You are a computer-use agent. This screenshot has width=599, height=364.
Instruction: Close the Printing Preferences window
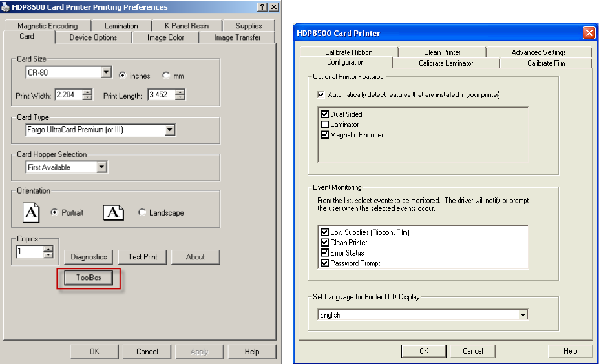point(274,7)
